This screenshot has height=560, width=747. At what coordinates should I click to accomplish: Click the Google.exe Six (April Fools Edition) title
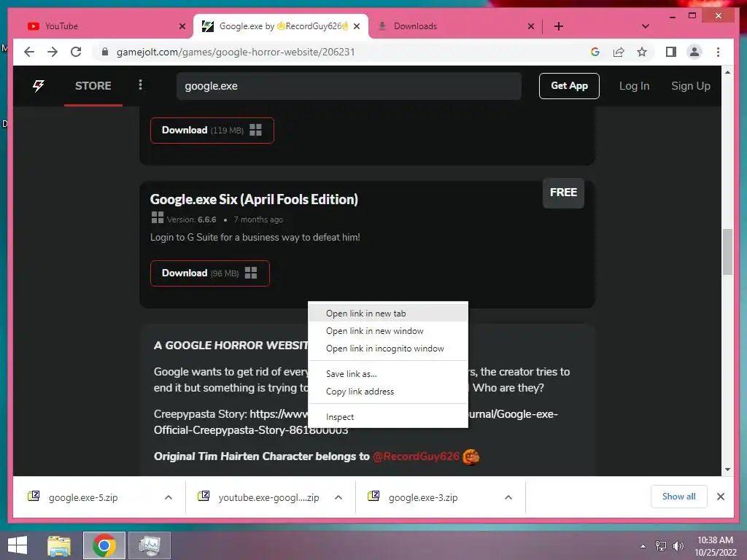tap(254, 199)
